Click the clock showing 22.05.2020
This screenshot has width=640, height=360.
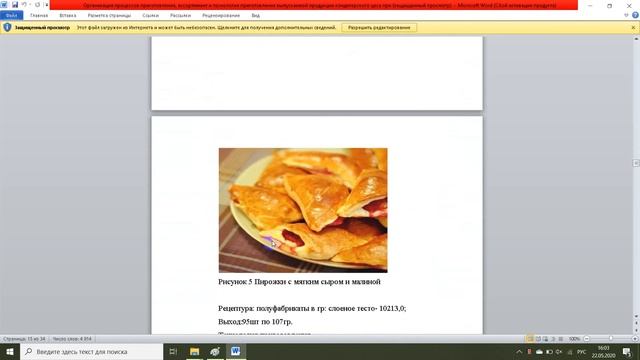click(603, 352)
